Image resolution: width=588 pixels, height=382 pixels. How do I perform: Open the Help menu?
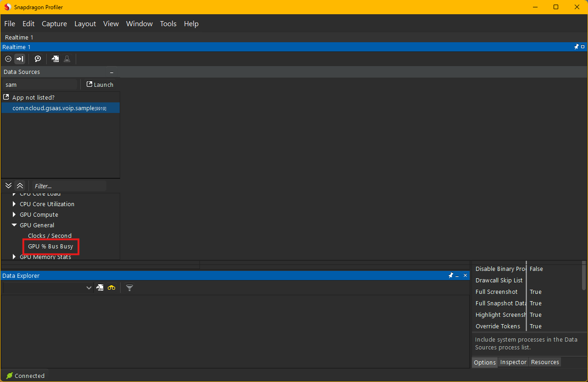pyautogui.click(x=191, y=24)
